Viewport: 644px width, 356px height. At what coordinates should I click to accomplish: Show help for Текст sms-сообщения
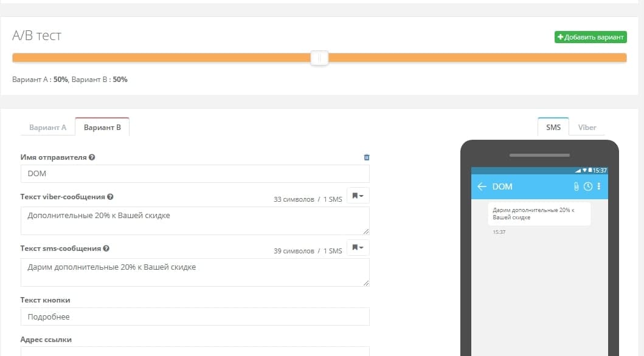click(x=106, y=248)
